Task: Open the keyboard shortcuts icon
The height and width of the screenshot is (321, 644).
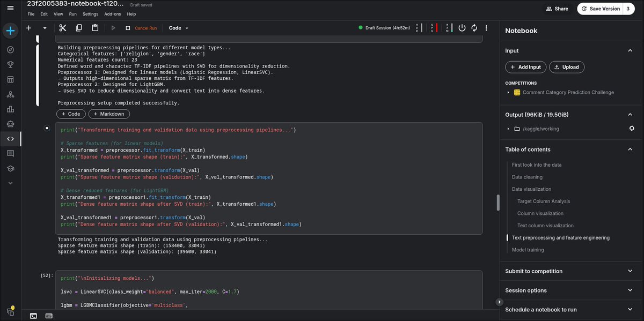Action: pos(49,316)
